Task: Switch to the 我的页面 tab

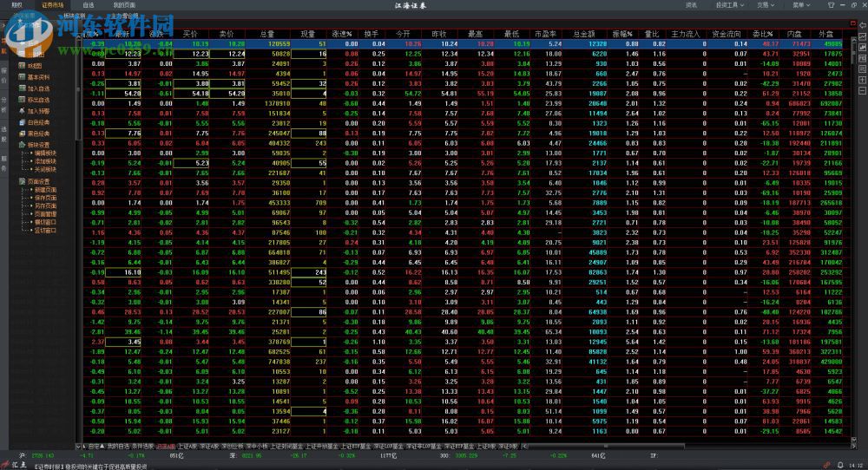Action: click(124, 5)
